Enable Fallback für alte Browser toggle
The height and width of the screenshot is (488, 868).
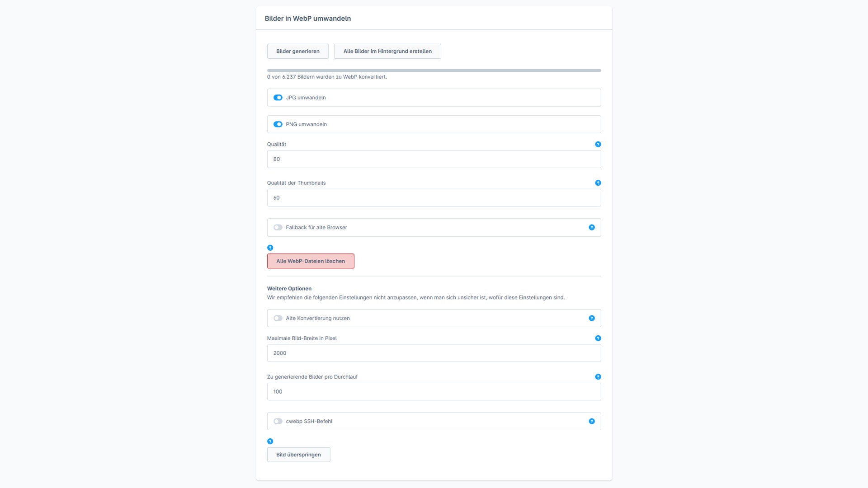[278, 227]
